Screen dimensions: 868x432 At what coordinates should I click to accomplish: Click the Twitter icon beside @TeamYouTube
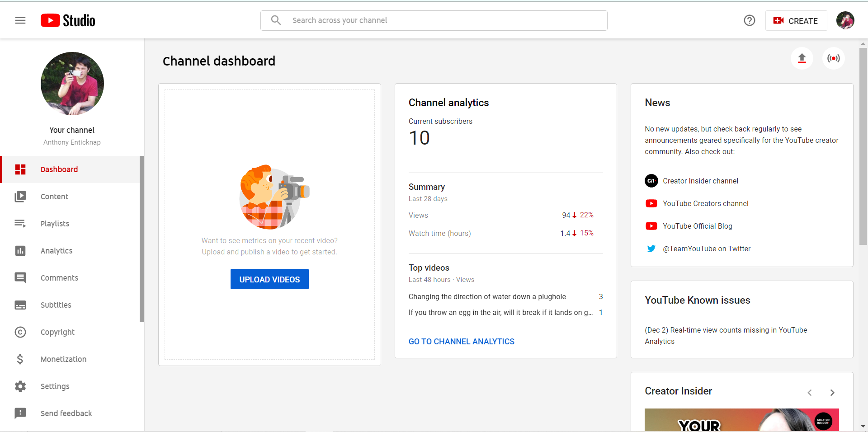651,249
